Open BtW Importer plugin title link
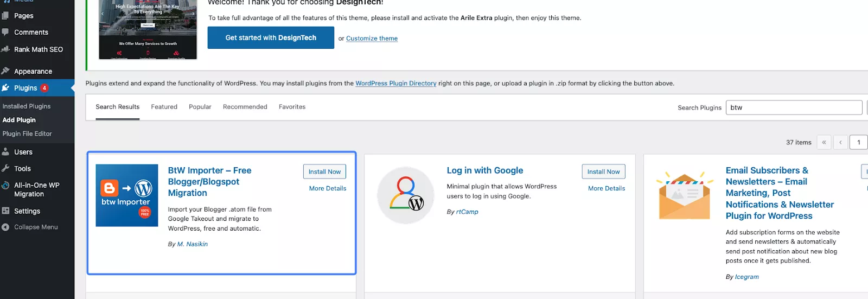Screen dimensions: 868x299 209,182
